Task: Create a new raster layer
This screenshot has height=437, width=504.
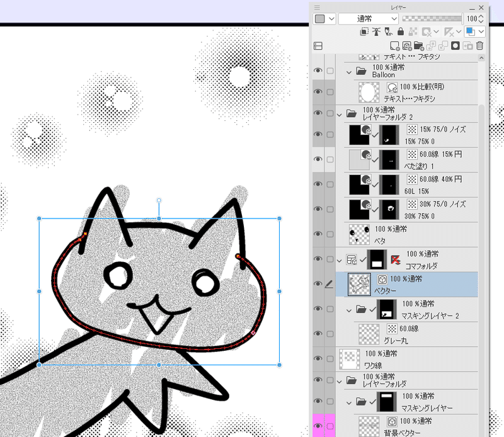Action: click(x=395, y=45)
